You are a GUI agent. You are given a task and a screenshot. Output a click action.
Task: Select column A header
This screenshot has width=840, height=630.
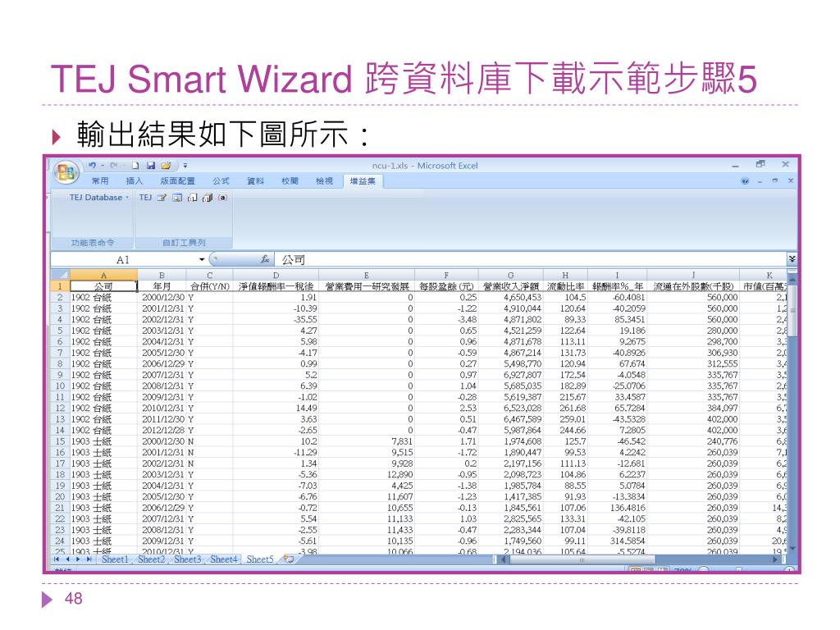(x=103, y=275)
